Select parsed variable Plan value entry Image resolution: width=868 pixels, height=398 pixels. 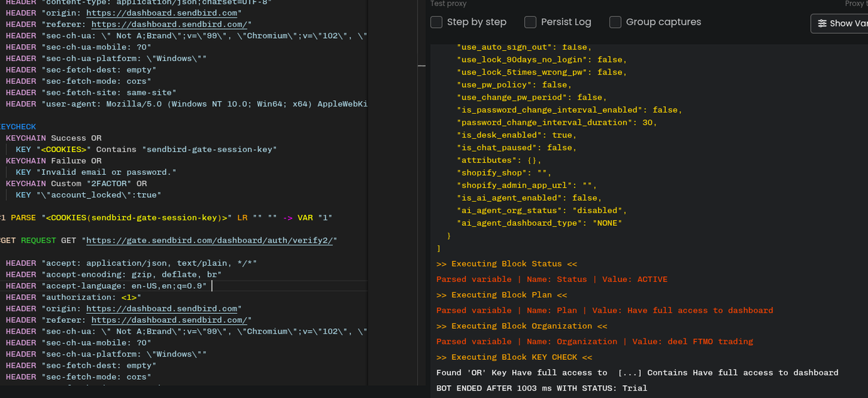coord(605,311)
